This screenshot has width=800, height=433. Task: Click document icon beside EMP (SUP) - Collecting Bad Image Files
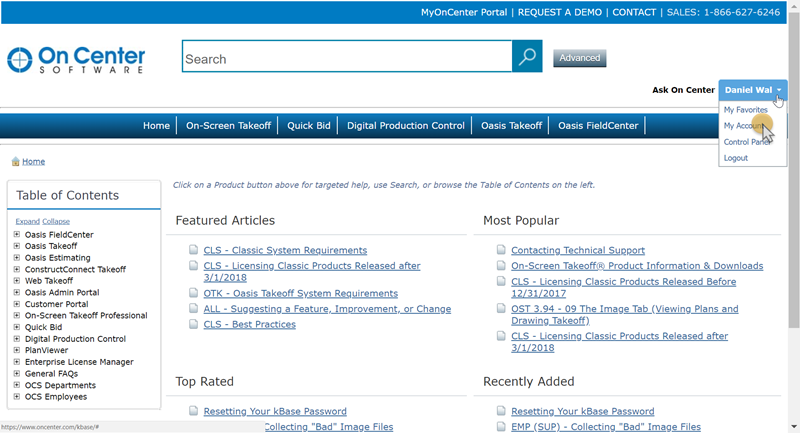click(x=501, y=426)
